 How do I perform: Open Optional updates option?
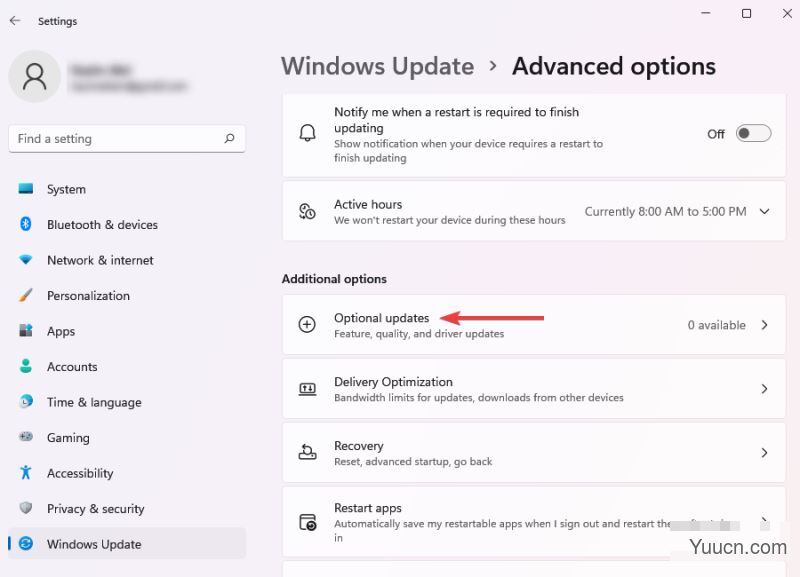coord(534,324)
